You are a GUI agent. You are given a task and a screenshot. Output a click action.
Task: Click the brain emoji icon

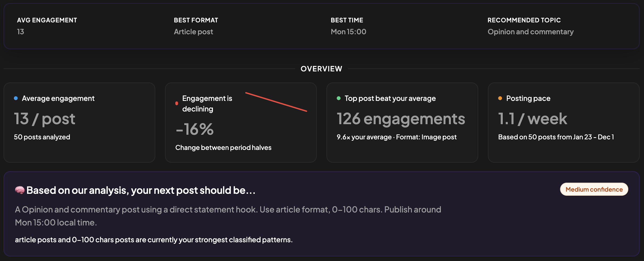click(x=20, y=190)
